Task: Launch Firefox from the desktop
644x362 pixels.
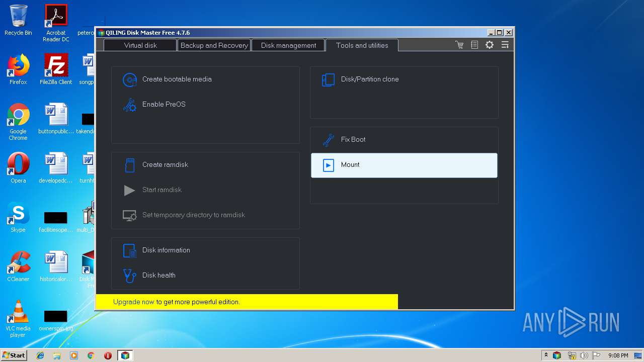Action: tap(18, 69)
